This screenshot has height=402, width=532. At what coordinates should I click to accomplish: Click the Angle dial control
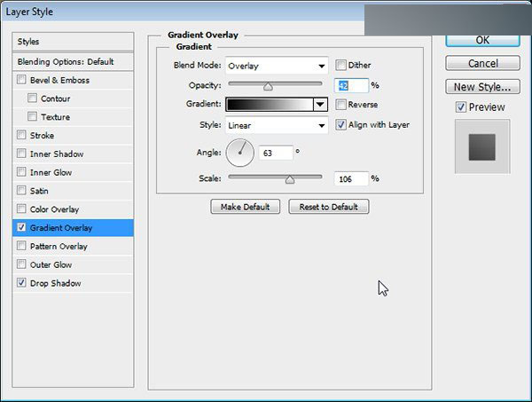(240, 153)
